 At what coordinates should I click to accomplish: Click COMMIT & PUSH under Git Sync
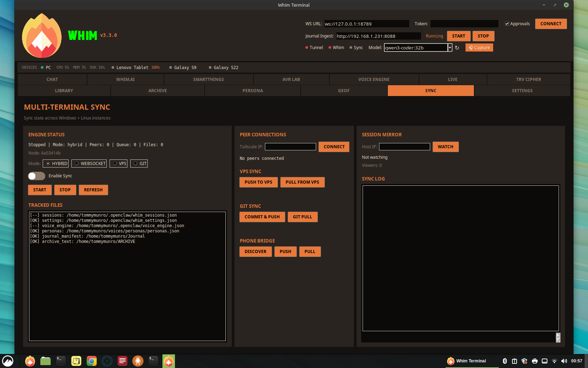(262, 217)
